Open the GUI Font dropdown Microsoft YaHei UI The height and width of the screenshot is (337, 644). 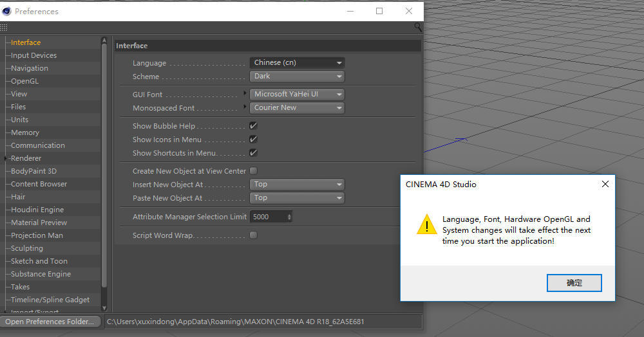click(x=297, y=95)
